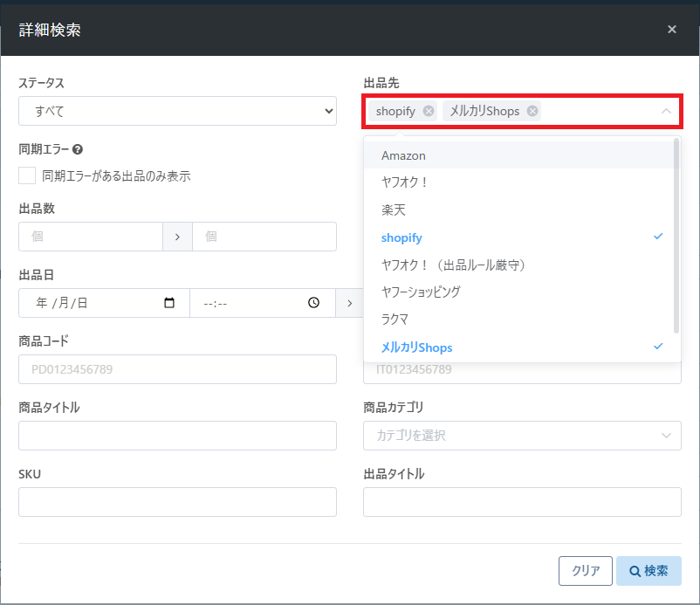Remove the メルカリShops tag from 出品先
This screenshot has width=700, height=605.
(532, 111)
